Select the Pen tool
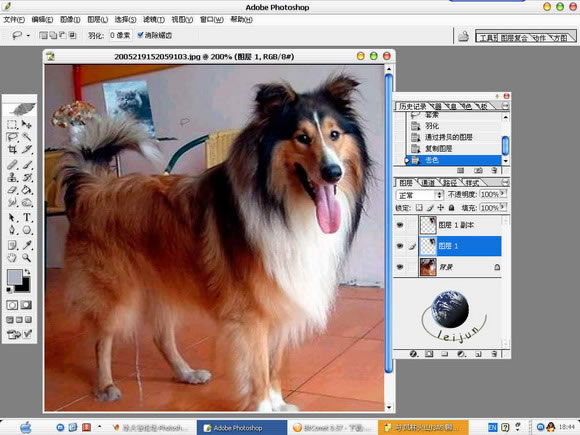 12,230
